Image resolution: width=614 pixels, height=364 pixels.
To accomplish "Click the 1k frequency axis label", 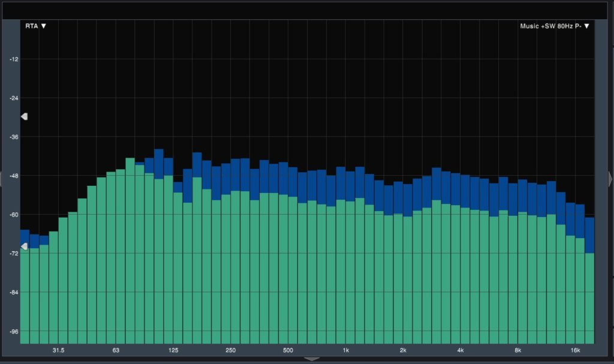I will [345, 350].
